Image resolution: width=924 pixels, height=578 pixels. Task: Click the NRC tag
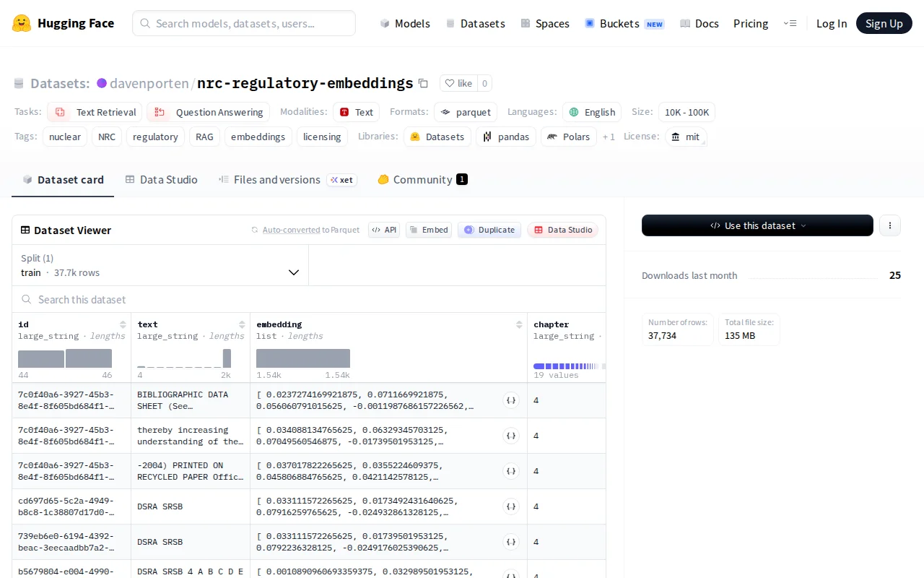tap(107, 137)
